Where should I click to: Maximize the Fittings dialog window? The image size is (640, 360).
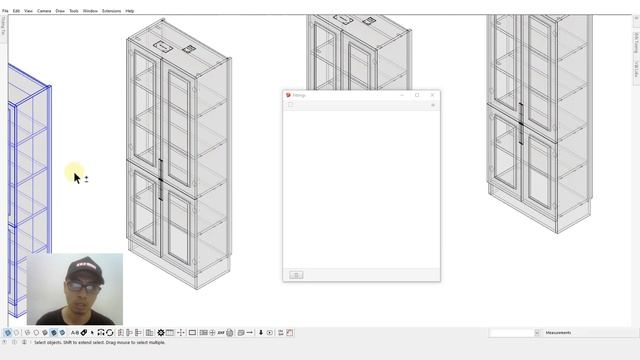point(417,95)
